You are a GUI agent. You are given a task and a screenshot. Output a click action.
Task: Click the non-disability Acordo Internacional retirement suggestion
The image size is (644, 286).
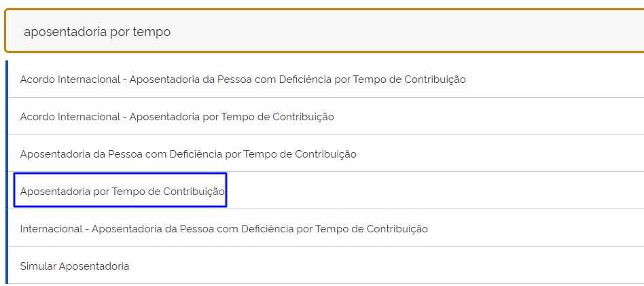point(177,117)
